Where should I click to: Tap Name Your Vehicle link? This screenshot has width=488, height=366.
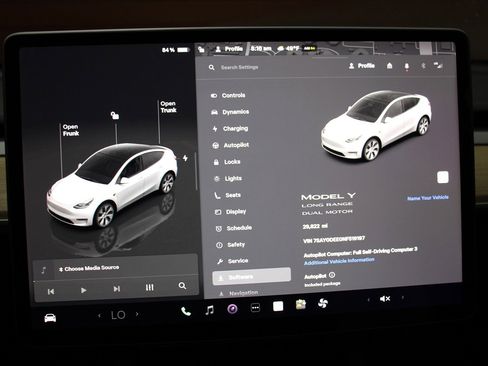pyautogui.click(x=428, y=198)
